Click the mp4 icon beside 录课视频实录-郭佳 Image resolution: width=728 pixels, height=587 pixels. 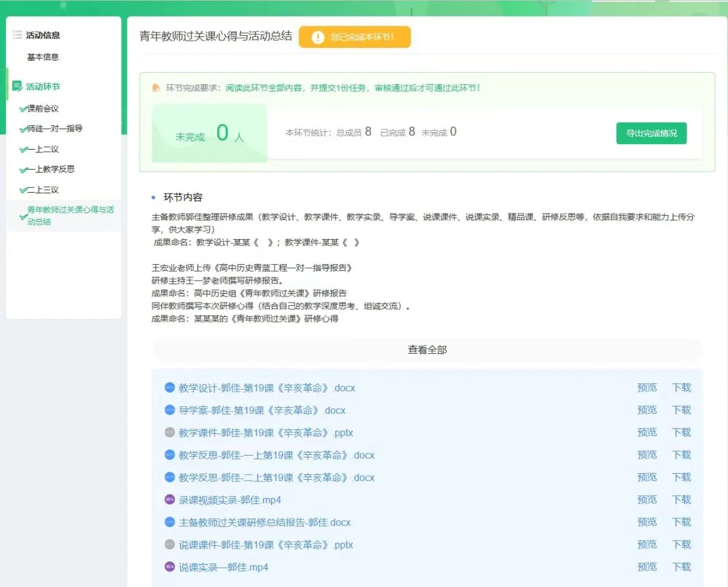170,499
